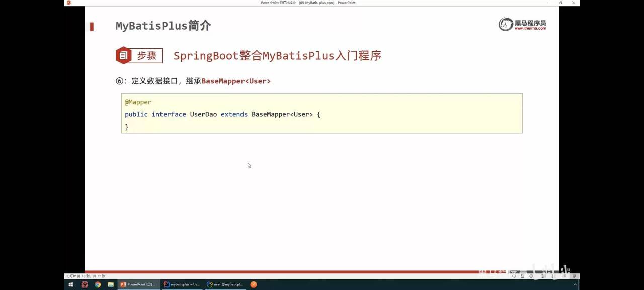Switch to the user @mybatisplus database window
Image resolution: width=644 pixels, height=290 pixels.
coord(225,284)
